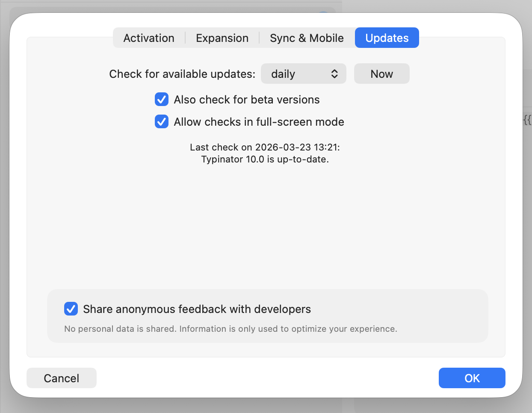Switch to the Expansion tab
The width and height of the screenshot is (532, 413).
point(222,38)
